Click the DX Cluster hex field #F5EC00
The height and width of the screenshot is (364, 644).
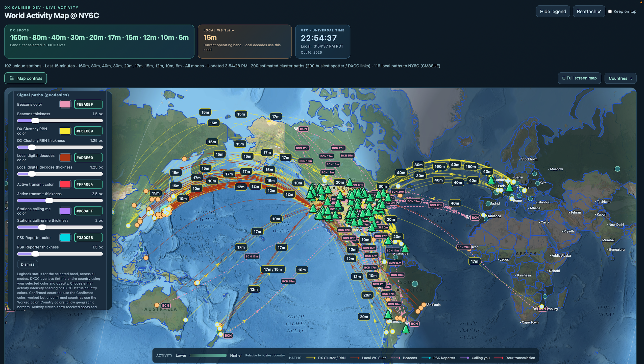(x=88, y=131)
